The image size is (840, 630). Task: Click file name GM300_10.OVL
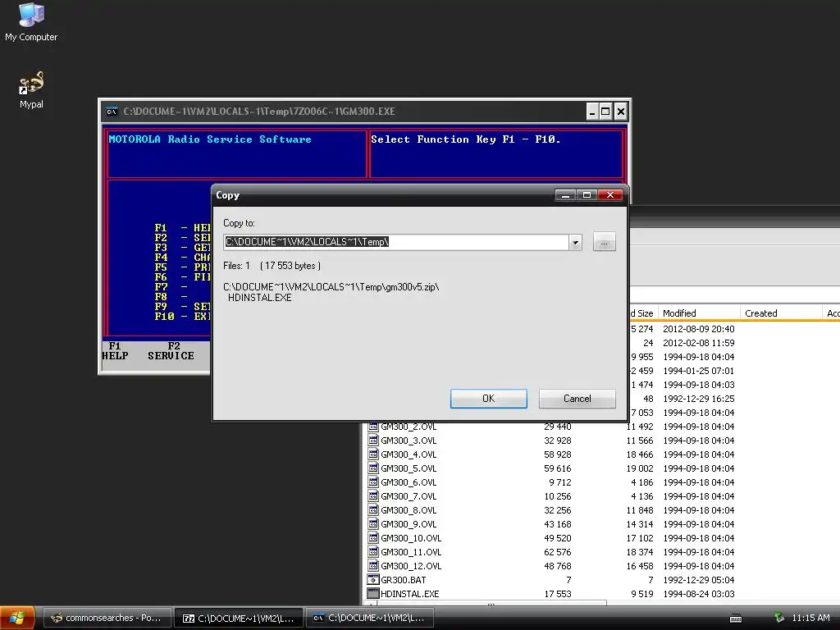click(x=411, y=538)
